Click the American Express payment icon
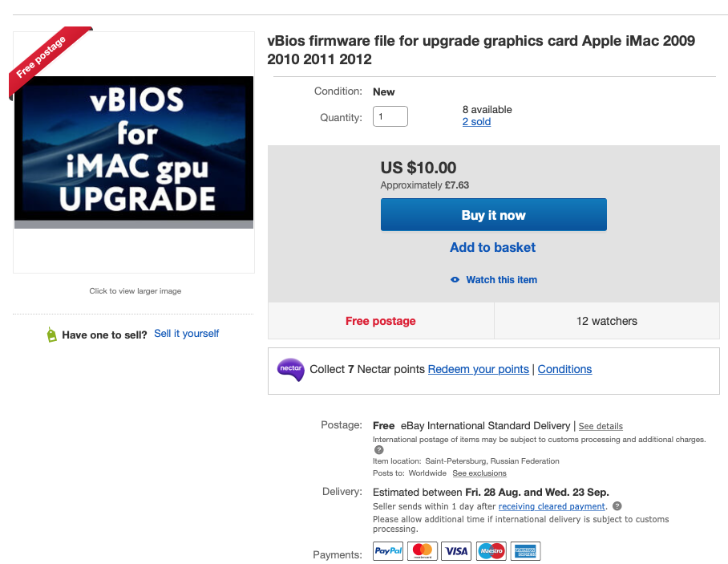Image resolution: width=728 pixels, height=564 pixels. coord(526,551)
